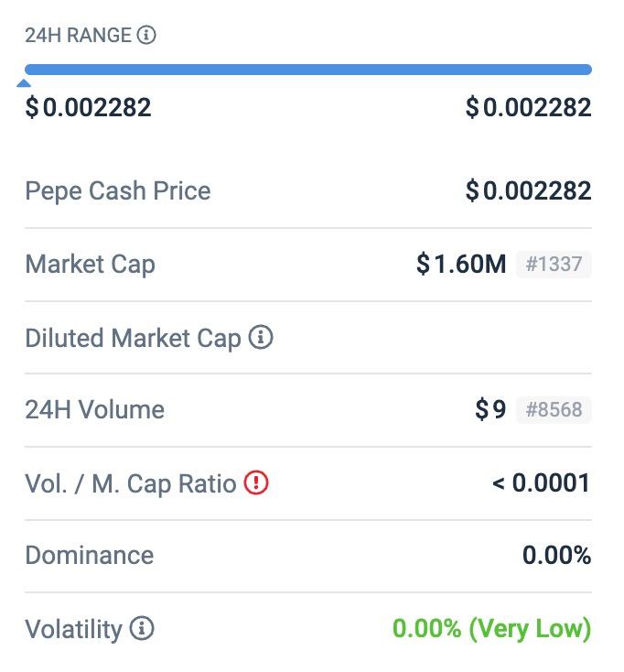Click the $9 24H volume value
Screen dimensions: 624x672
point(490,410)
